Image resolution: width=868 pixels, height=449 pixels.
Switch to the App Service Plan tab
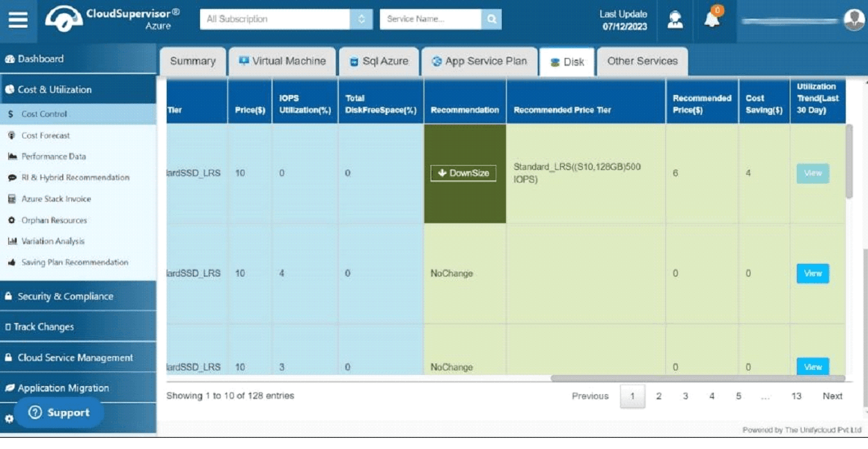point(479,61)
